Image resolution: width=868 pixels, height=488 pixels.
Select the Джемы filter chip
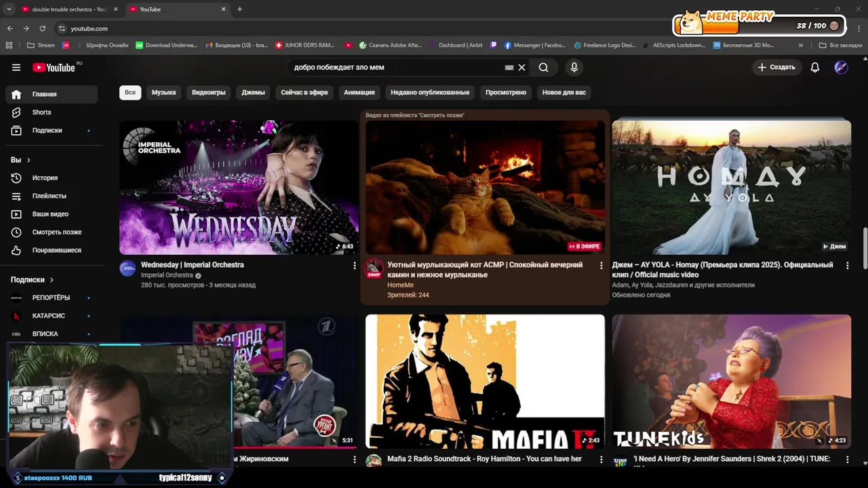253,92
